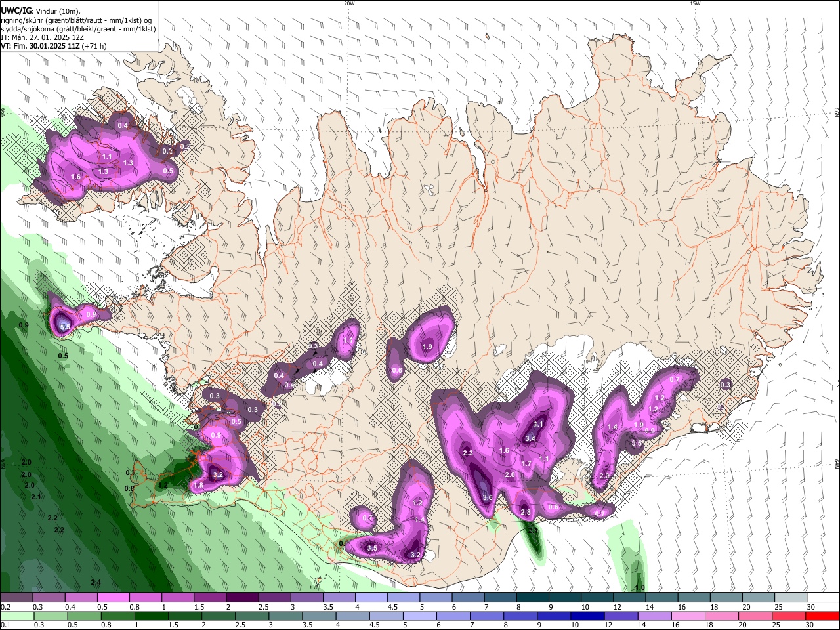Pick the pink rain-legend swatch between 16 and 18

point(689,616)
